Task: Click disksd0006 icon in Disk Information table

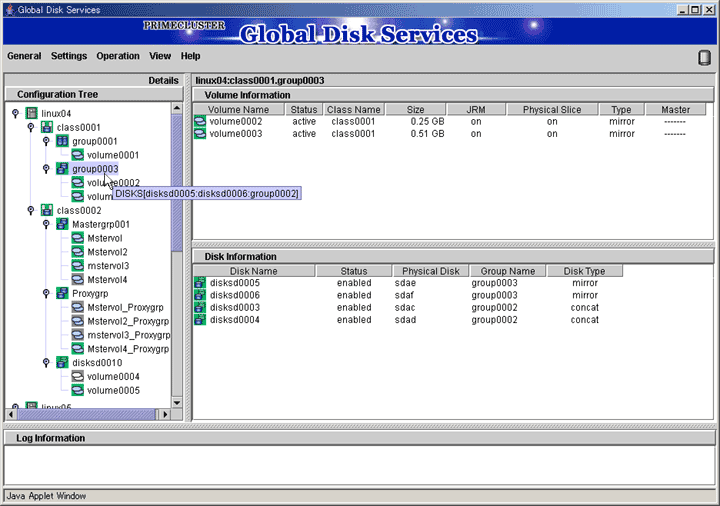Action: [200, 295]
